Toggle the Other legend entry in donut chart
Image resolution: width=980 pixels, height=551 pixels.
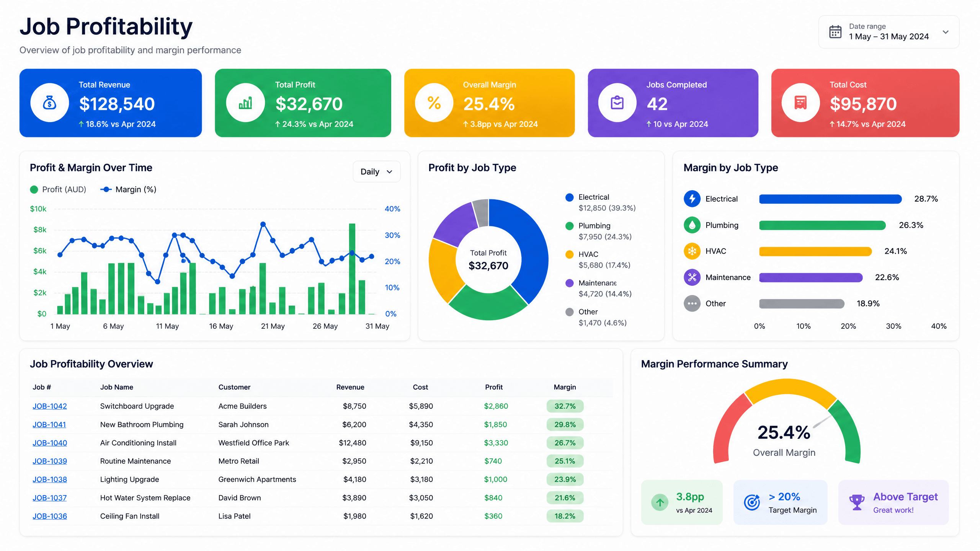click(596, 317)
